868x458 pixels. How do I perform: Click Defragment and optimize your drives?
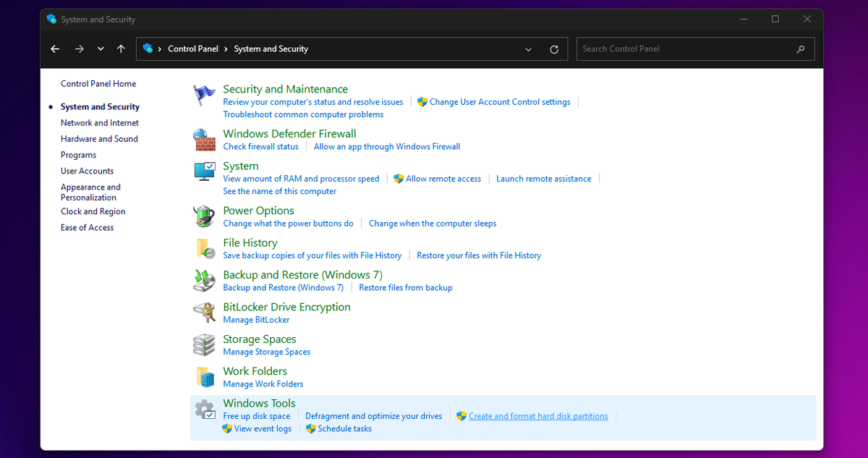pos(374,416)
